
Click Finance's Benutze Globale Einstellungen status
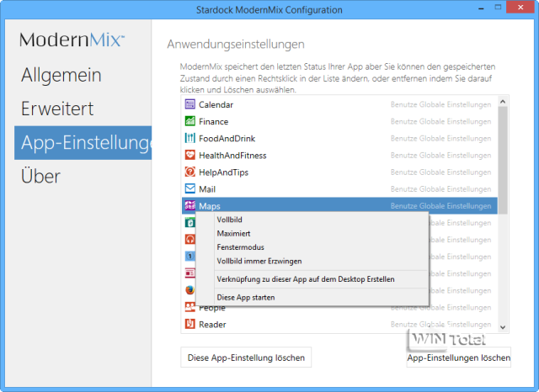(x=440, y=121)
